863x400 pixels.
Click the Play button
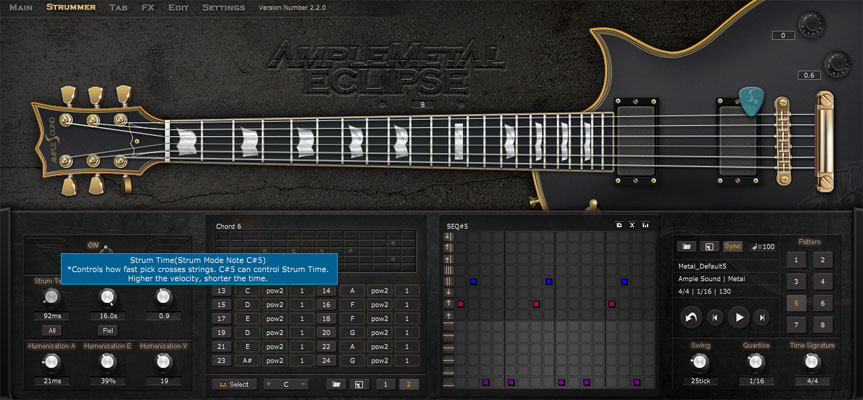pyautogui.click(x=739, y=317)
